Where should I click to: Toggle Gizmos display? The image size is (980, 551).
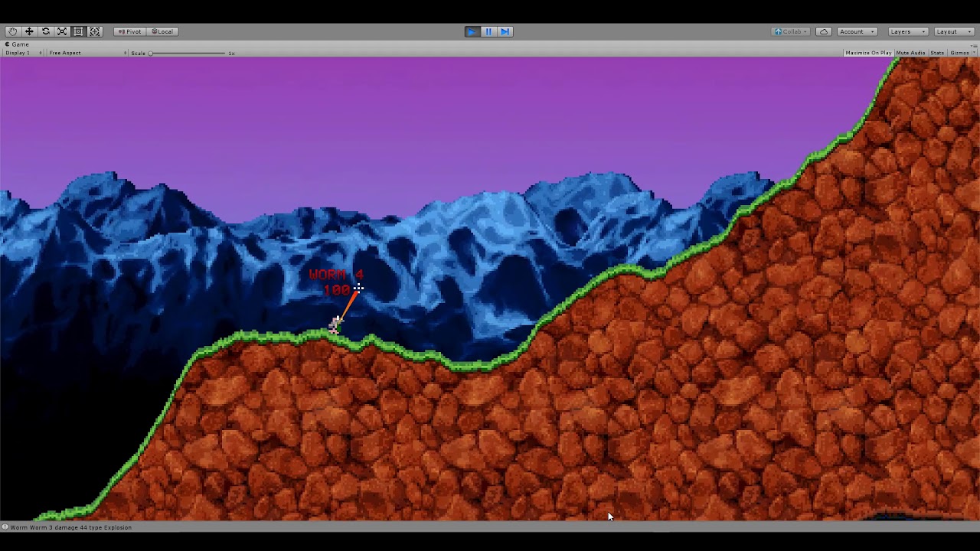959,53
